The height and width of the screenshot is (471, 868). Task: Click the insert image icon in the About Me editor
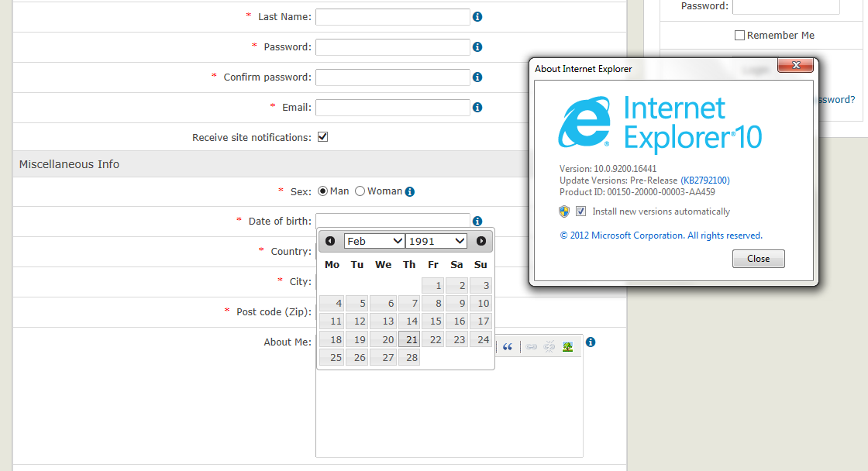568,347
